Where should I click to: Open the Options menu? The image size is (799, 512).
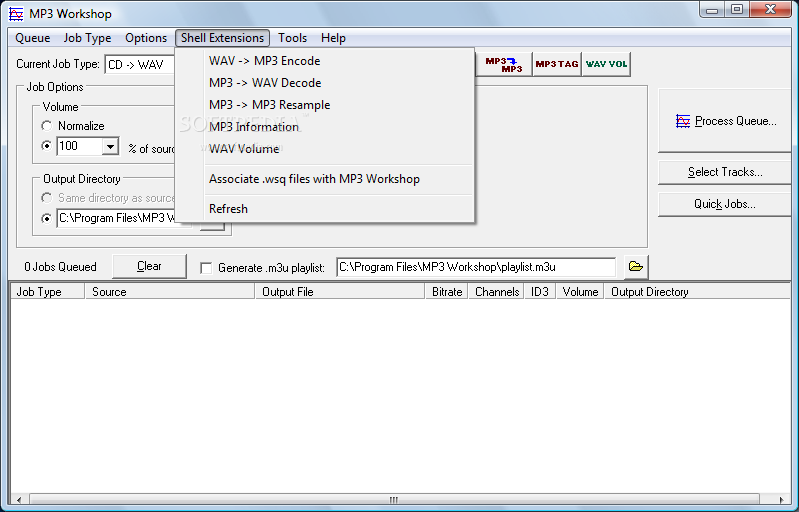(146, 38)
